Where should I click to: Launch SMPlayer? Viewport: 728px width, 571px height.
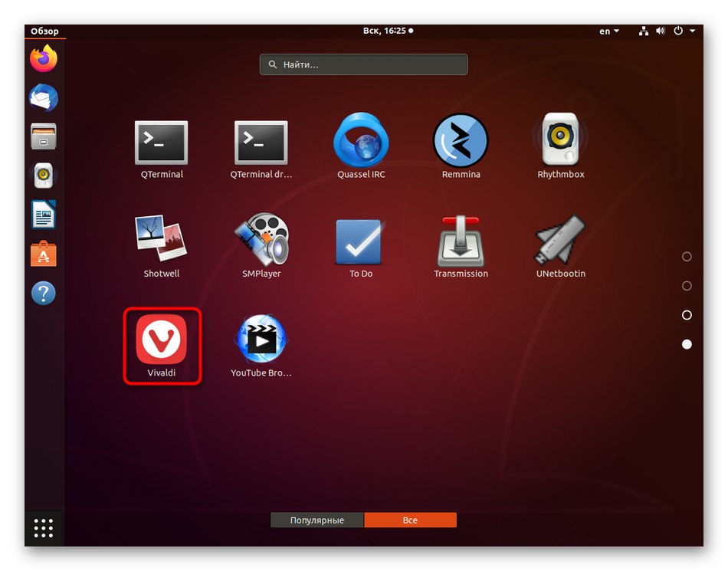(261, 246)
